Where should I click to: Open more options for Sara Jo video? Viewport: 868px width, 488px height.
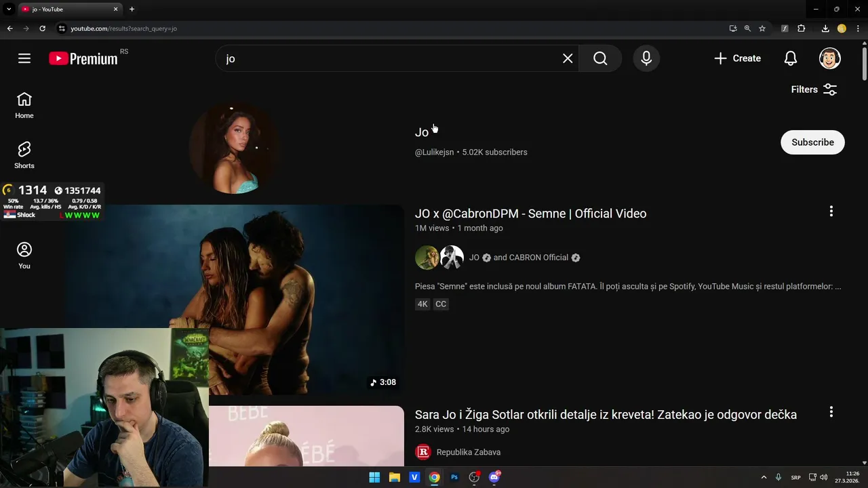click(831, 412)
